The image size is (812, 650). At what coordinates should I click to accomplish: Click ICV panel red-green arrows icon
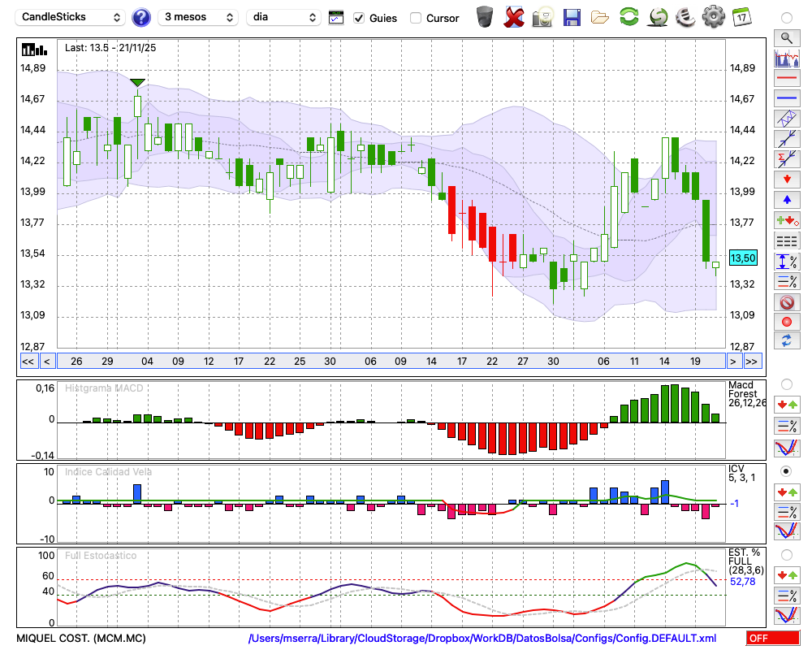tap(787, 492)
